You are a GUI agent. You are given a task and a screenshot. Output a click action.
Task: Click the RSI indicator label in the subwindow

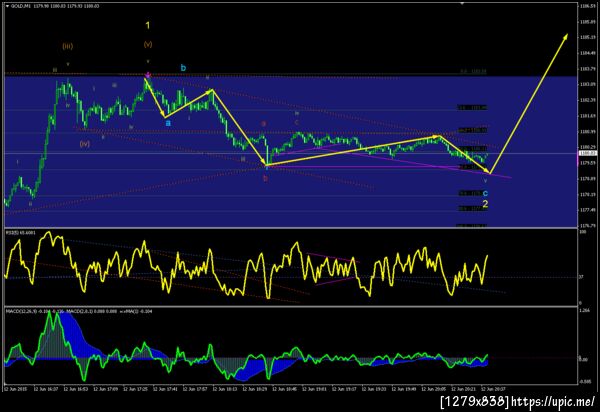pyautogui.click(x=19, y=232)
